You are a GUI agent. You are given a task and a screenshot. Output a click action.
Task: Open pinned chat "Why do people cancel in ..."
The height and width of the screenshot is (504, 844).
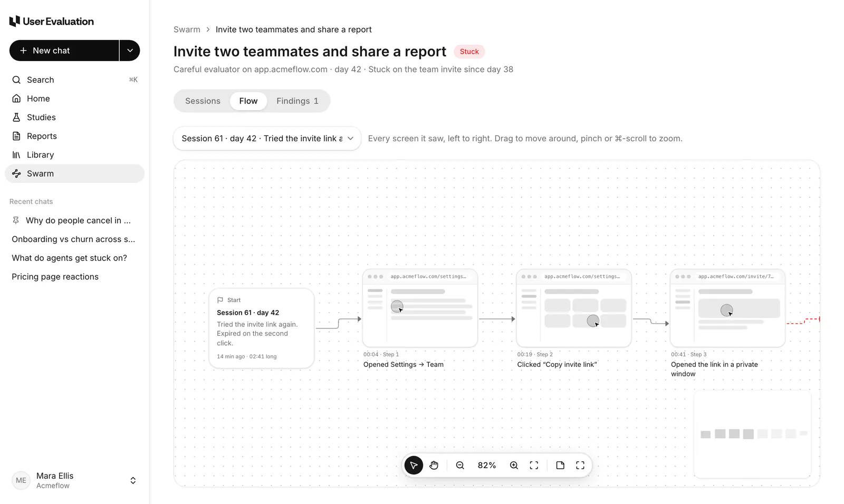click(74, 220)
